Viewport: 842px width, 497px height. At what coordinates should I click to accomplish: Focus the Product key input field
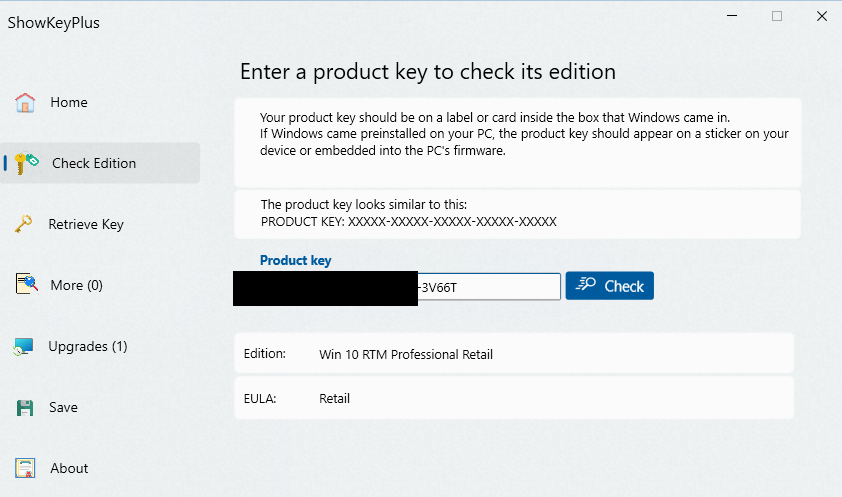click(397, 287)
